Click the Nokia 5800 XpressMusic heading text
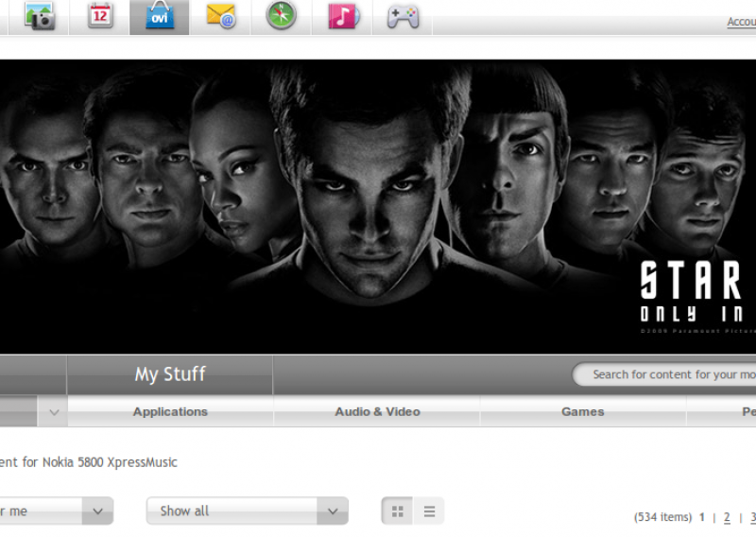This screenshot has height=537, width=756. tap(110, 462)
